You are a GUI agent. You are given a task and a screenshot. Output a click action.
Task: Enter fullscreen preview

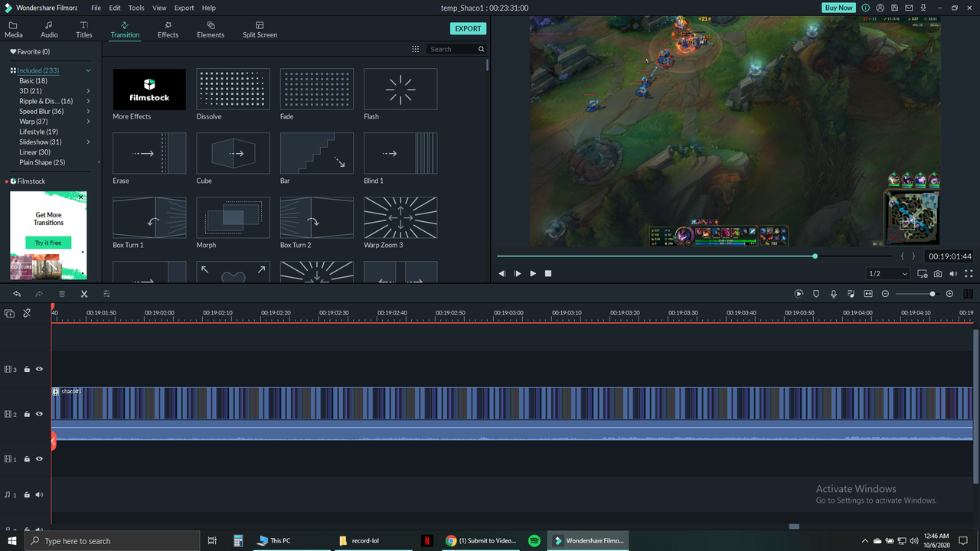pyautogui.click(x=969, y=273)
